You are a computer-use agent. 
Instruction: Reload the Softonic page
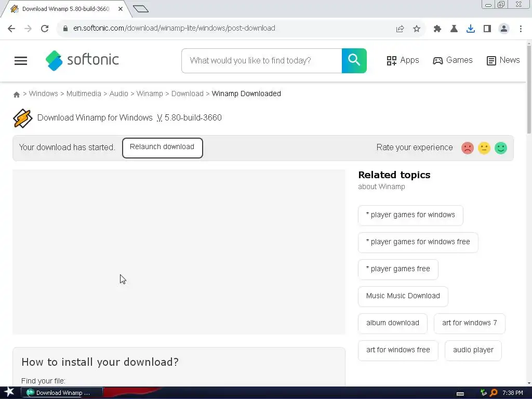point(45,29)
